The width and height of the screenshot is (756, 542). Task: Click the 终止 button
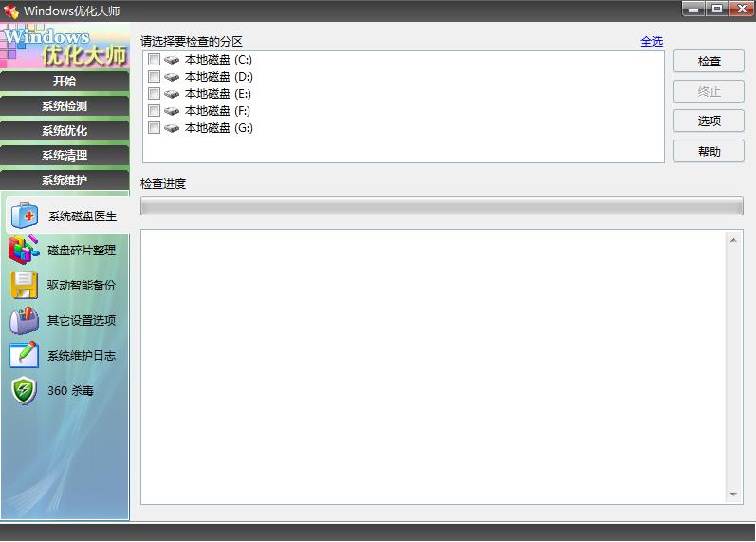click(709, 91)
